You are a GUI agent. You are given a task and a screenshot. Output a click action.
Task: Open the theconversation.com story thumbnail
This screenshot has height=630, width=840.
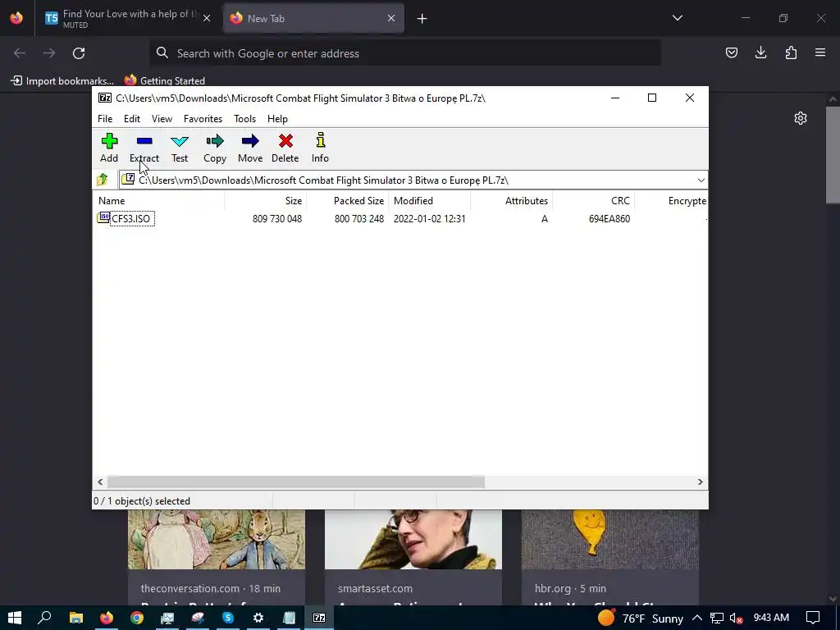217,540
